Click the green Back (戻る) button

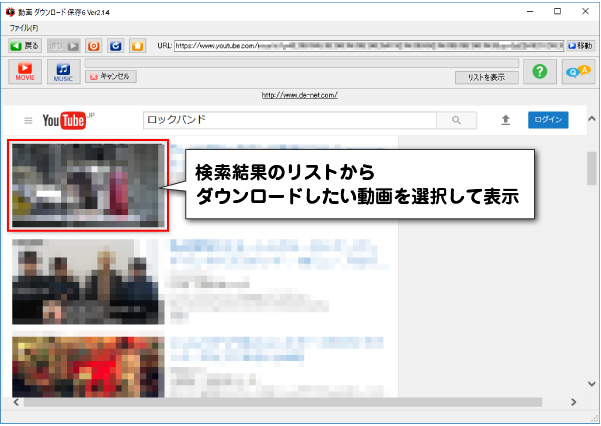pyautogui.click(x=25, y=46)
